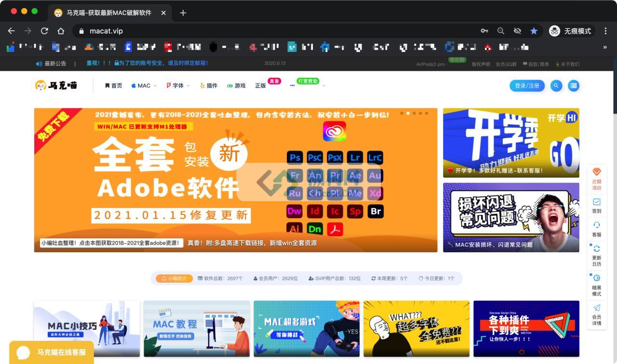Open the 马克喵在线客服 chat widget

point(52,352)
